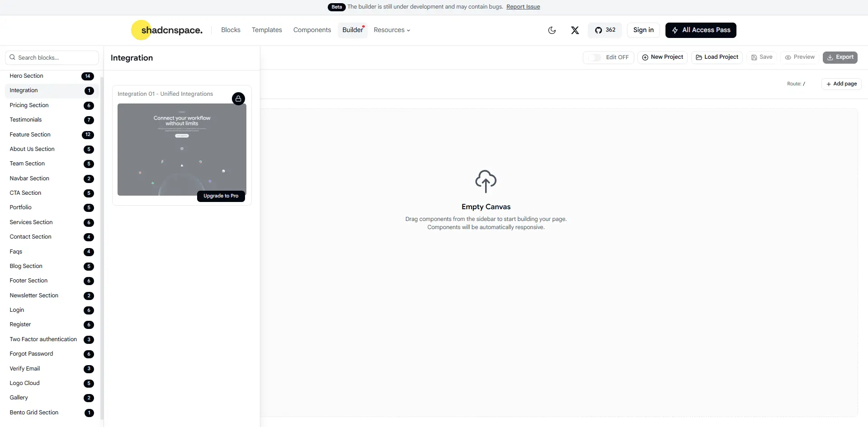Click the Sign in button
The height and width of the screenshot is (427, 868).
tap(643, 30)
